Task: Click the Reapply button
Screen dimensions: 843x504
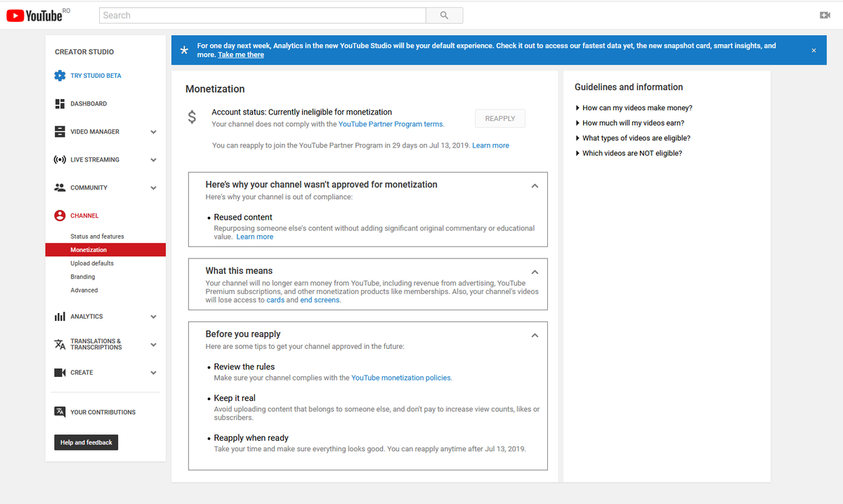Action: [500, 119]
